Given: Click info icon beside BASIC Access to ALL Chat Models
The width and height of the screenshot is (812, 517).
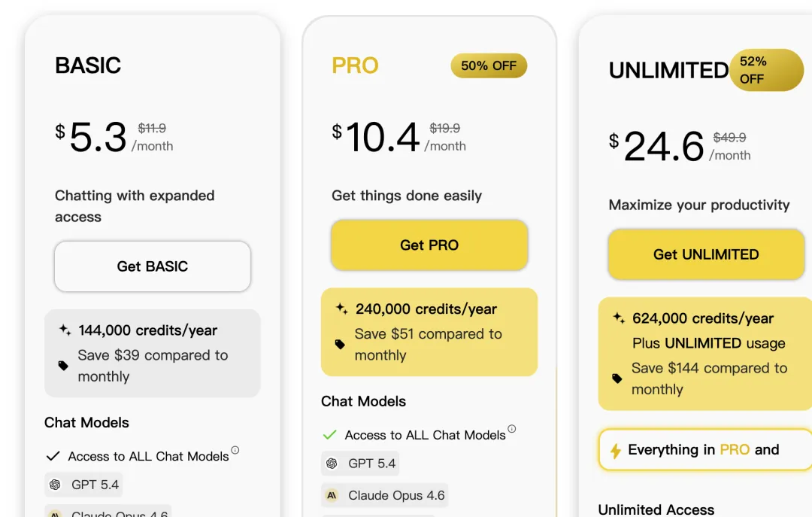Looking at the screenshot, I should click(x=235, y=451).
